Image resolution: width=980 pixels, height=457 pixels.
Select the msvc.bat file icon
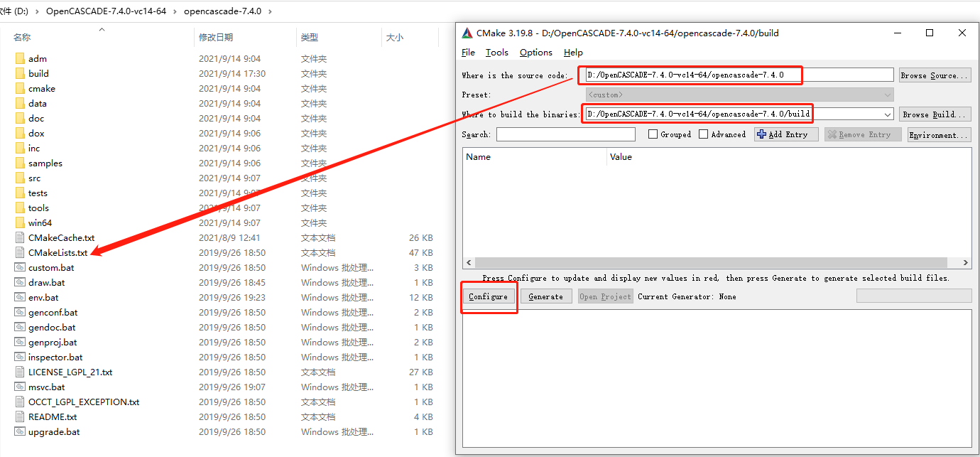(20, 387)
